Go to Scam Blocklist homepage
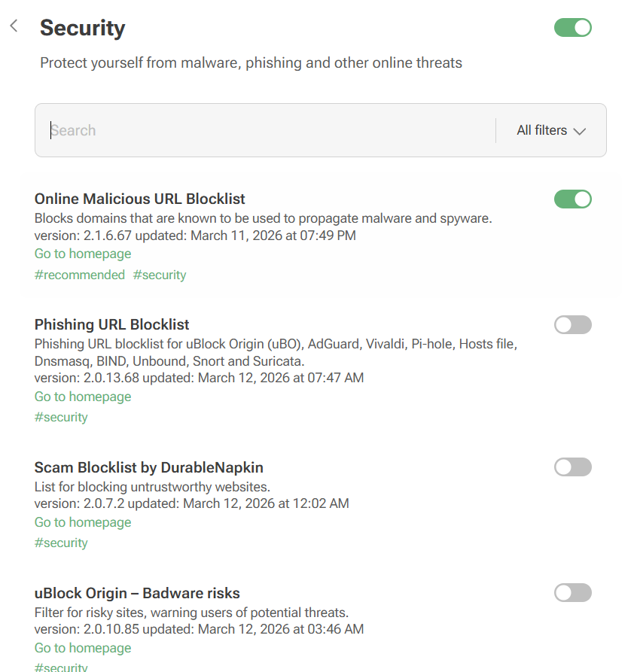 pyautogui.click(x=82, y=521)
